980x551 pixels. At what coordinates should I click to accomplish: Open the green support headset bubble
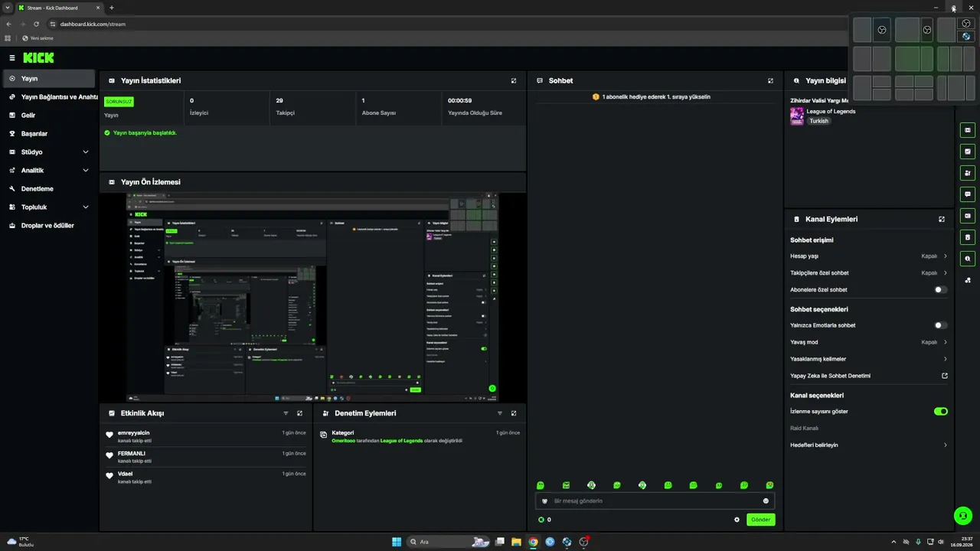tap(962, 516)
